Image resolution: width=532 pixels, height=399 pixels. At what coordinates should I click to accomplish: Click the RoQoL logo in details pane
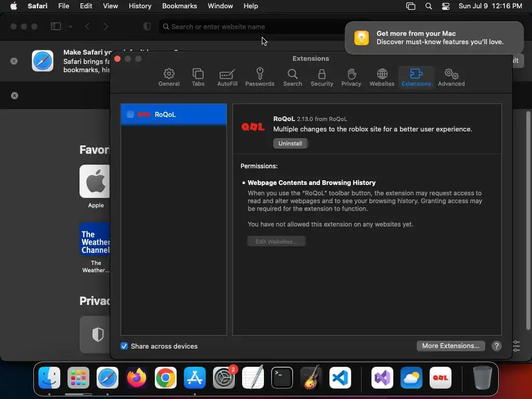(x=253, y=127)
